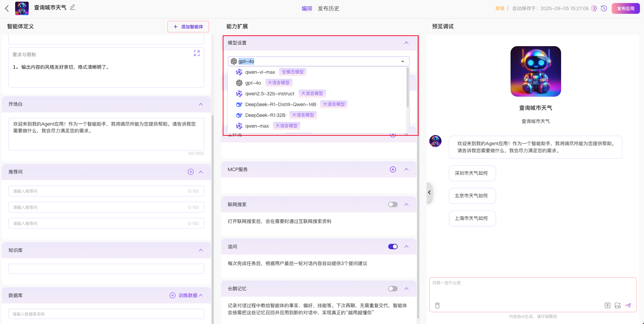
Task: Click the 要求与限制 text area
Action: [x=106, y=67]
